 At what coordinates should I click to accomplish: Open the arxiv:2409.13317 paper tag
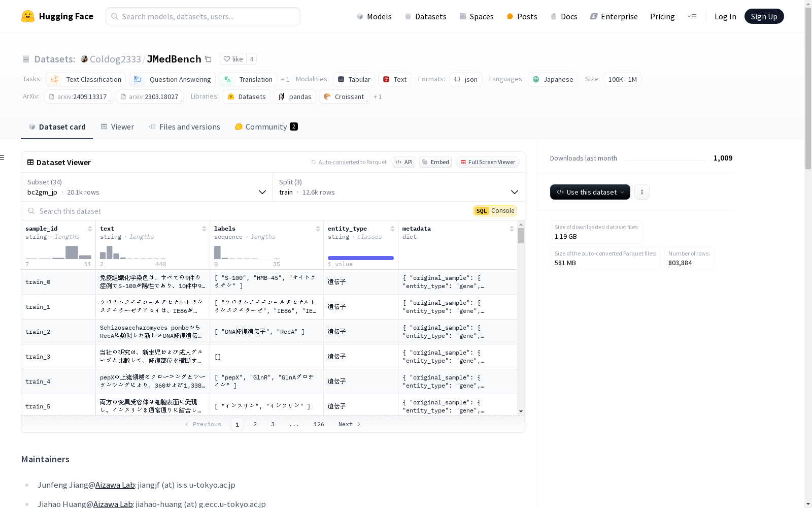pos(78,97)
